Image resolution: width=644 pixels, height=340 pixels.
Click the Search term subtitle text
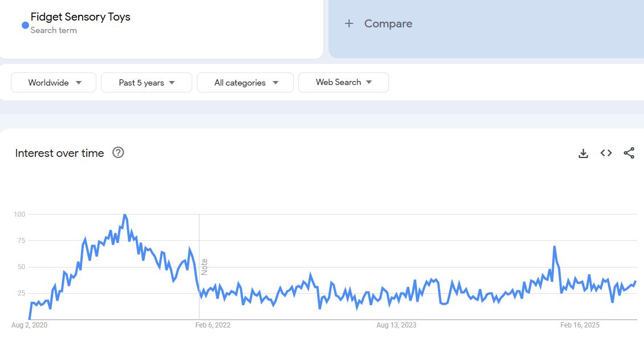(x=54, y=30)
